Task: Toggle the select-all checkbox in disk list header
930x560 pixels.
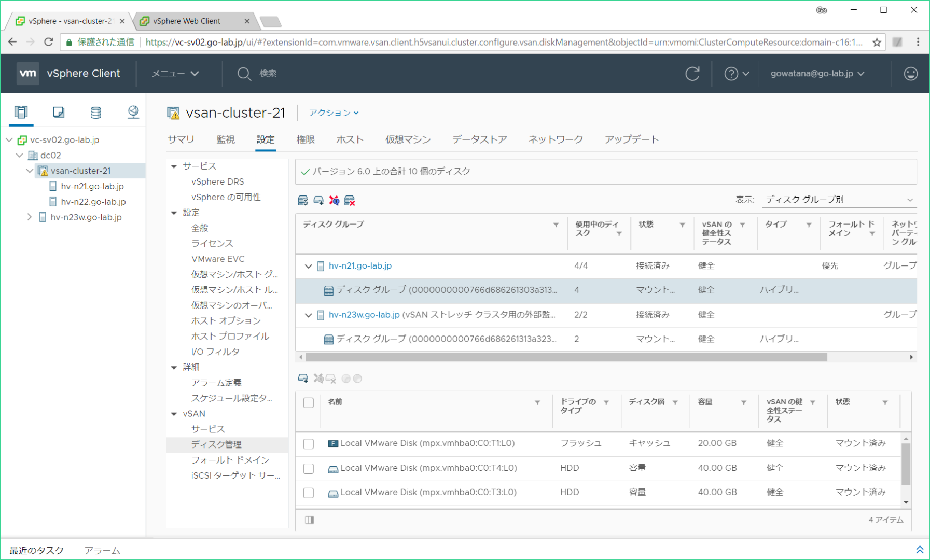Action: [309, 403]
